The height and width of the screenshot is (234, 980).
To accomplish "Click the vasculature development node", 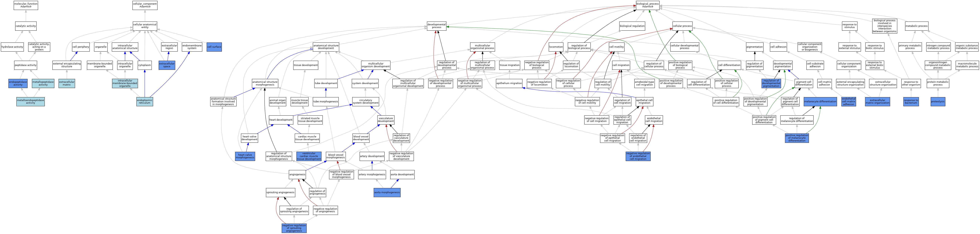I will 386,120.
